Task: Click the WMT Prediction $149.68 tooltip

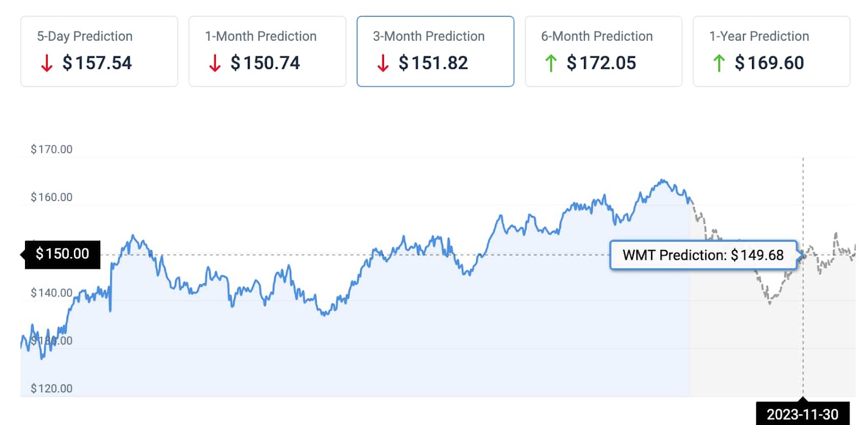Action: coord(703,255)
